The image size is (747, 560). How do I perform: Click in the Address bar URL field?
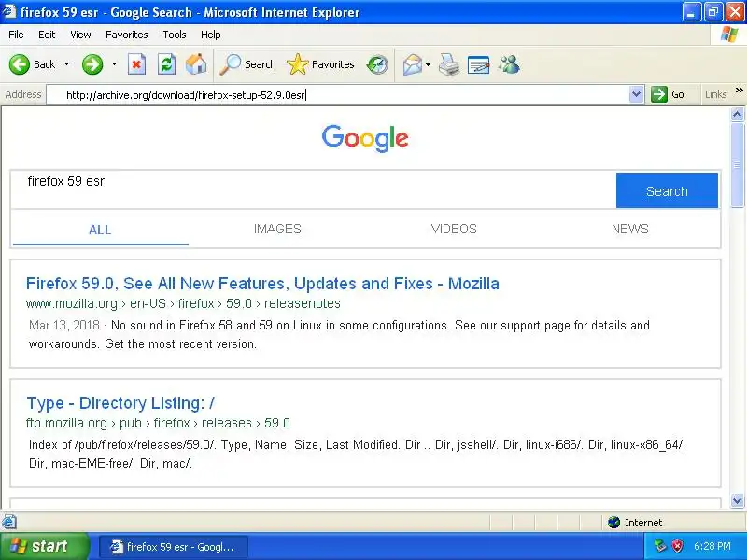click(338, 95)
